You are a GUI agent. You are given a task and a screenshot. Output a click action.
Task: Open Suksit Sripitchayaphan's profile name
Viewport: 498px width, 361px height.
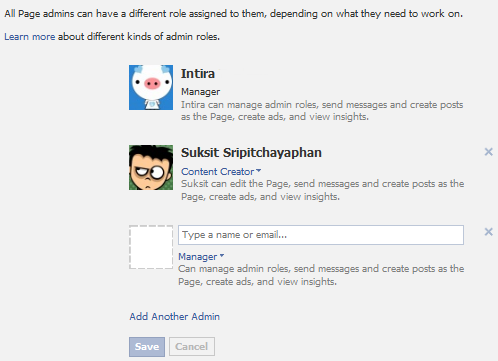coord(251,153)
